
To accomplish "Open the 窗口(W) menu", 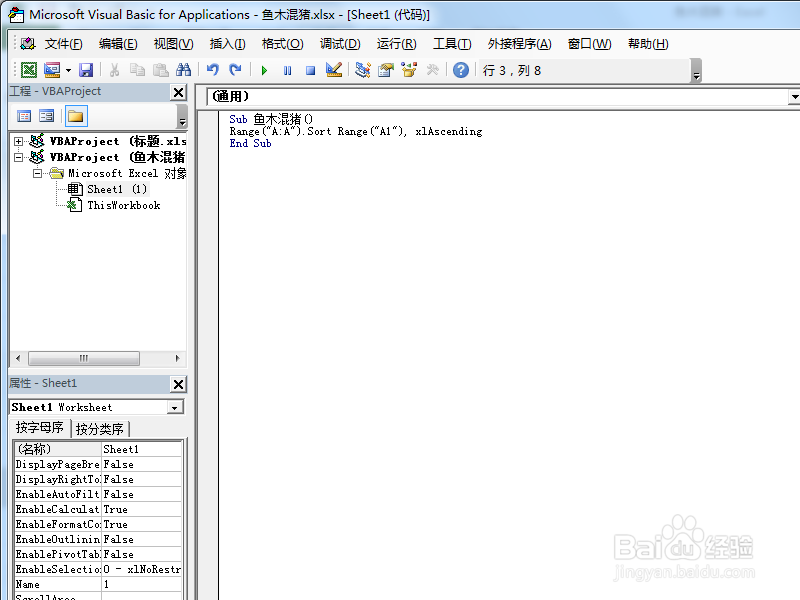I will click(x=589, y=44).
